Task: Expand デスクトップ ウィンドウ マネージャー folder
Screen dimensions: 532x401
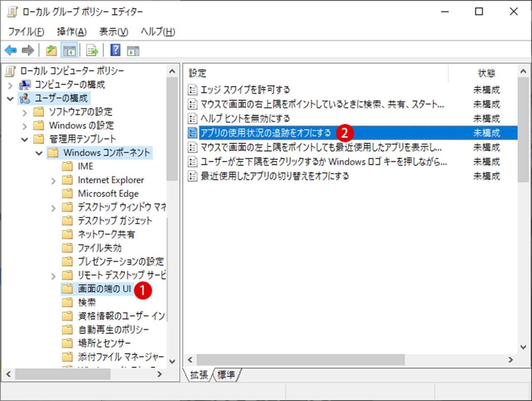Action: (53, 208)
